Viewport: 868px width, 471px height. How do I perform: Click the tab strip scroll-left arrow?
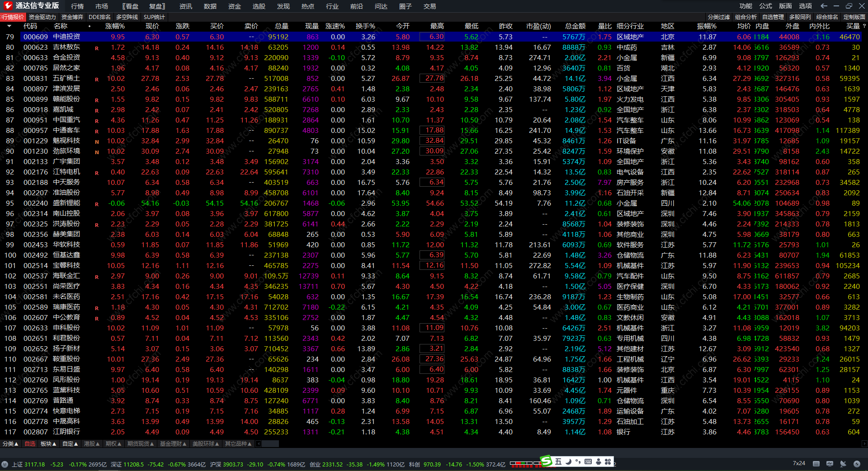tap(258, 444)
